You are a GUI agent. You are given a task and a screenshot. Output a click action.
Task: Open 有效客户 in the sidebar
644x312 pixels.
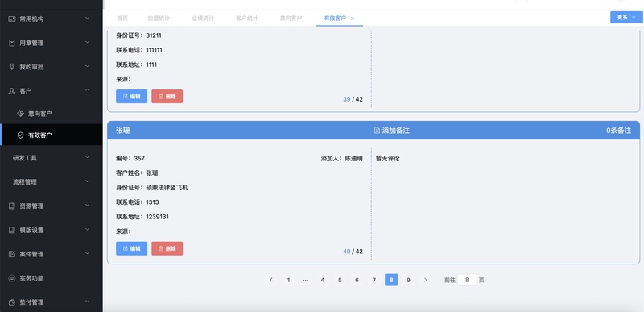[52, 135]
